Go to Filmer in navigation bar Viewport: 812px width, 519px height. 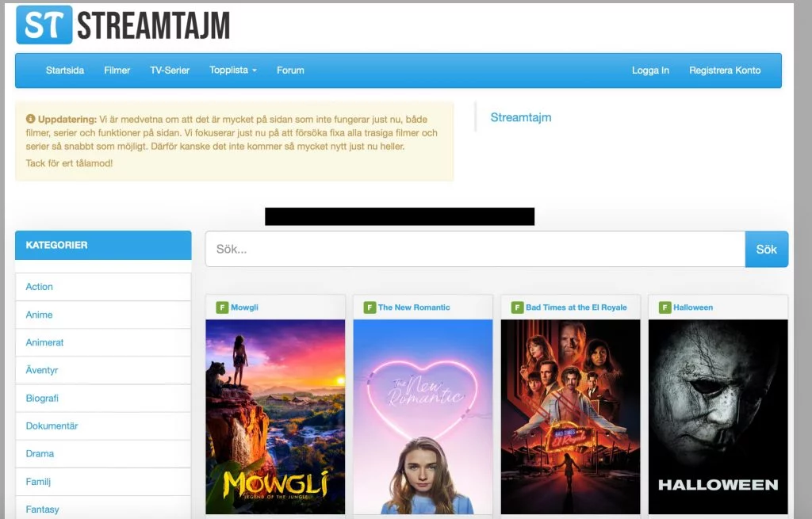(x=117, y=71)
